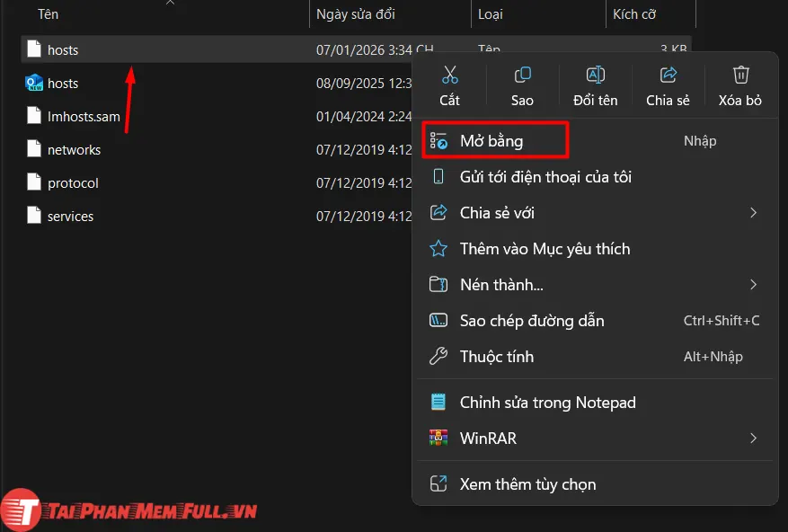Expand the Chia sẻ với submenu
This screenshot has height=532, width=788.
753,213
